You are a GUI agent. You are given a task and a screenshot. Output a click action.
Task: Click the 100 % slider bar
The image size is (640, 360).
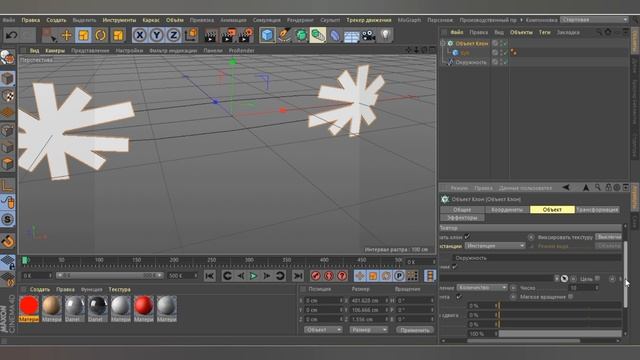click(x=560, y=333)
